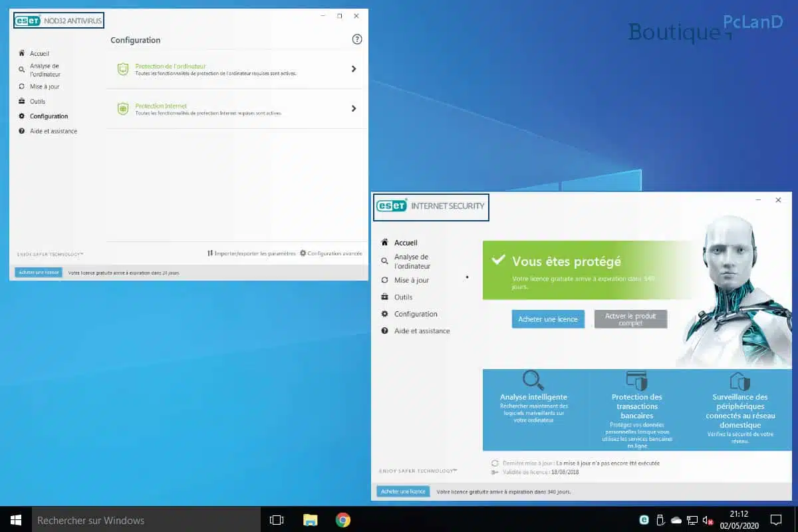Viewport: 798px width, 532px height.
Task: Click the Vous êtes protégé green banner
Action: (x=587, y=270)
